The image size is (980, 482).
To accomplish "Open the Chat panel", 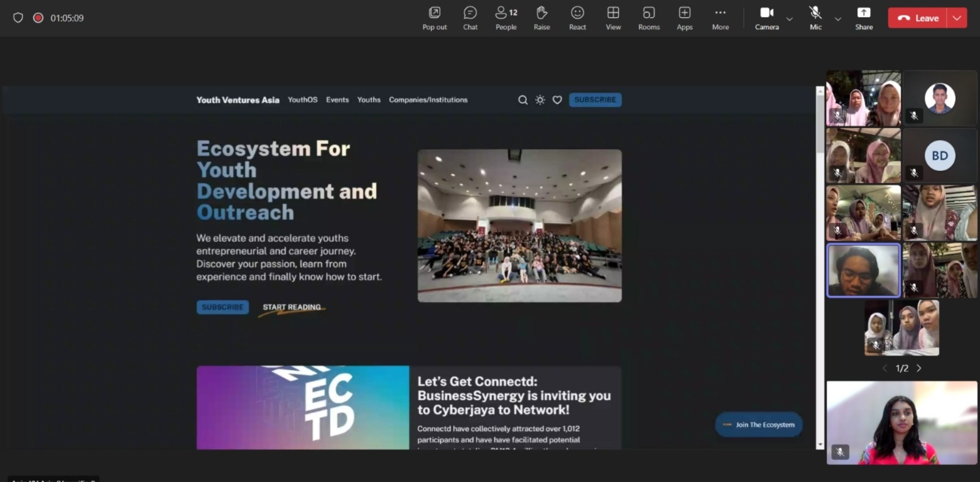I will [x=470, y=18].
